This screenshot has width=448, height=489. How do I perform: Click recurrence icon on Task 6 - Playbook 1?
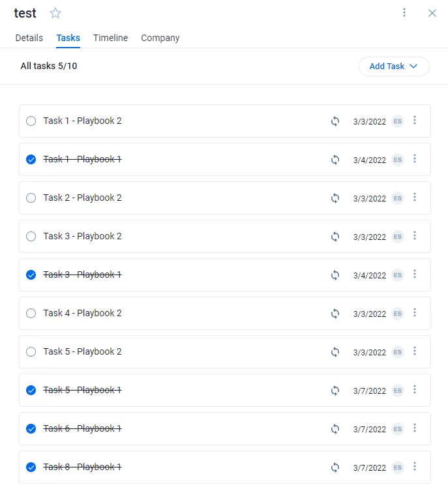(335, 429)
